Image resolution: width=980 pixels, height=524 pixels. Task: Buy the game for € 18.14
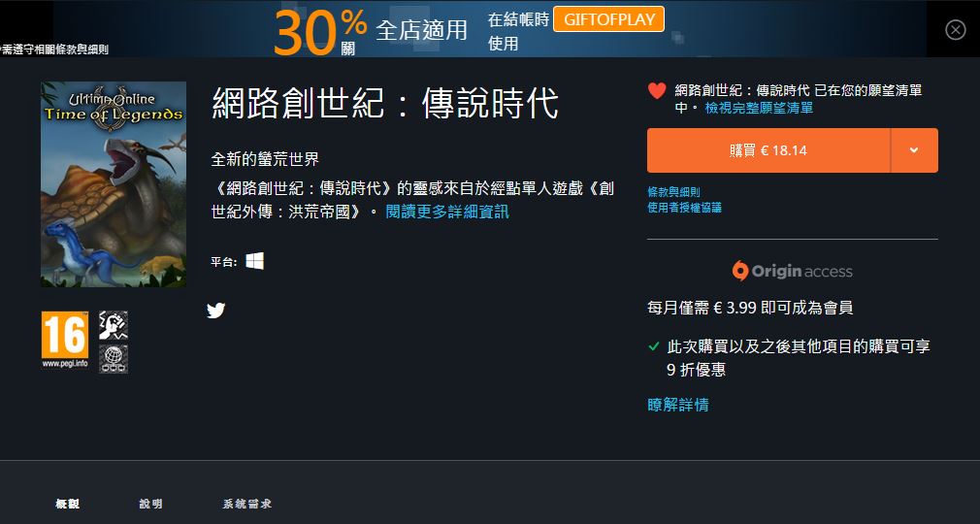768,150
